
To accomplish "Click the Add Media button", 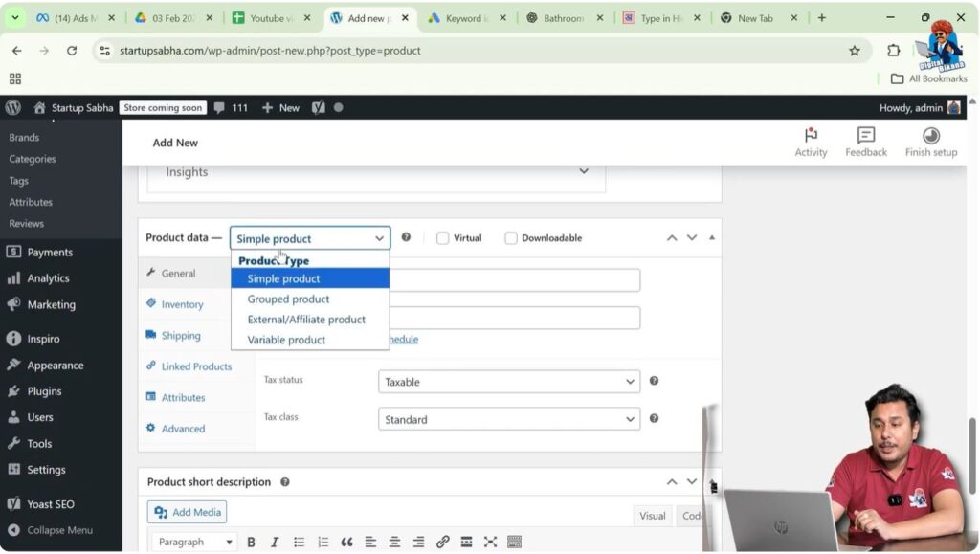I will click(x=187, y=512).
